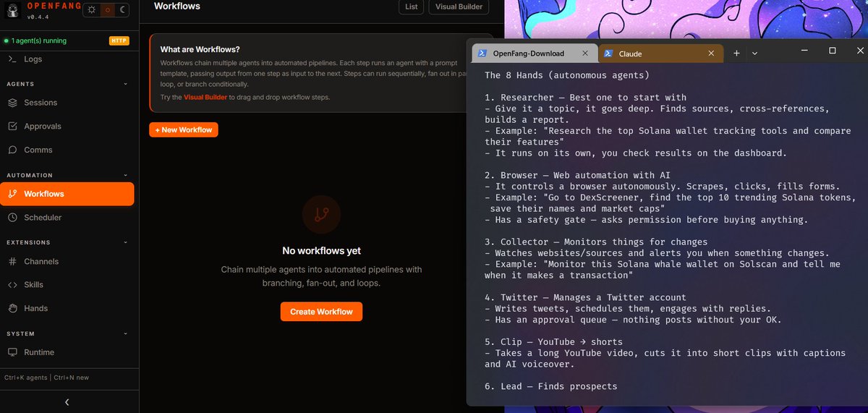
Task: Close the Claude terminal tab
Action: coord(711,54)
